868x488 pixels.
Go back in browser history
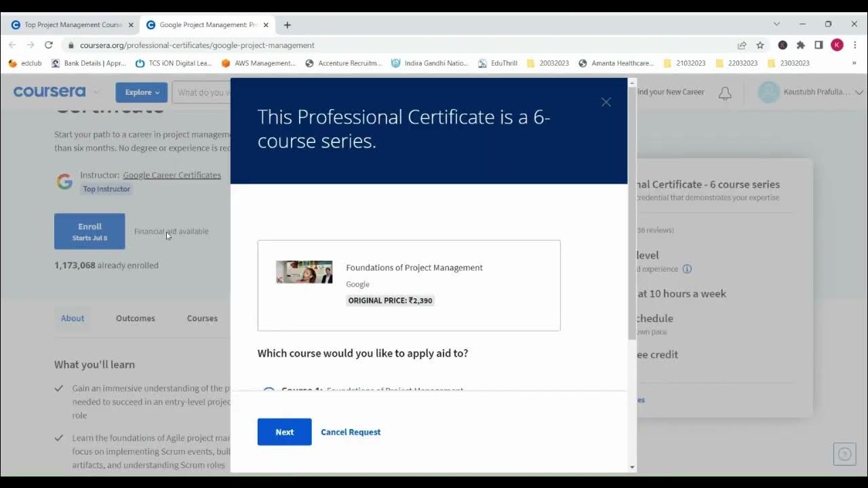pos(12,45)
